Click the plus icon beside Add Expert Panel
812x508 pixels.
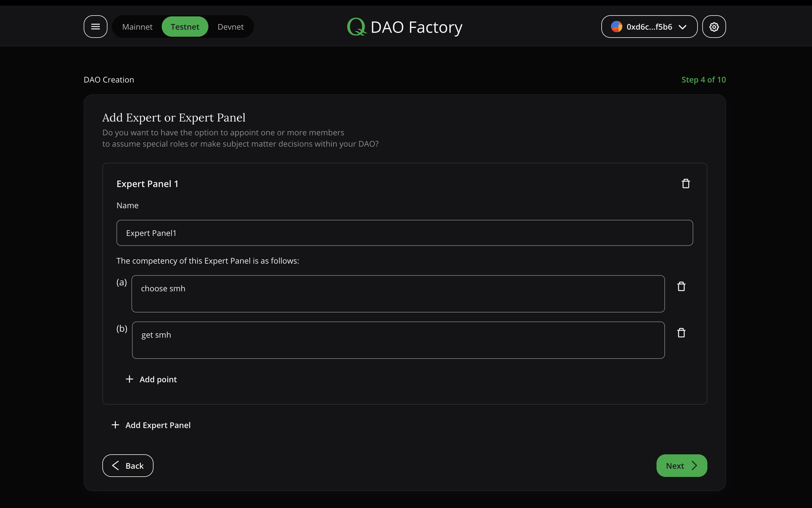[x=115, y=425]
